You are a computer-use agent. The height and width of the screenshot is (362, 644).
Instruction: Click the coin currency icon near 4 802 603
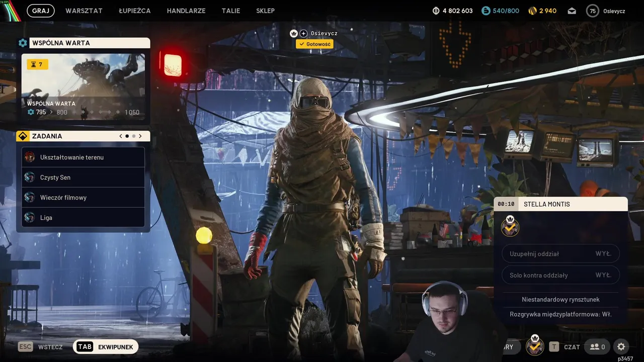(436, 11)
